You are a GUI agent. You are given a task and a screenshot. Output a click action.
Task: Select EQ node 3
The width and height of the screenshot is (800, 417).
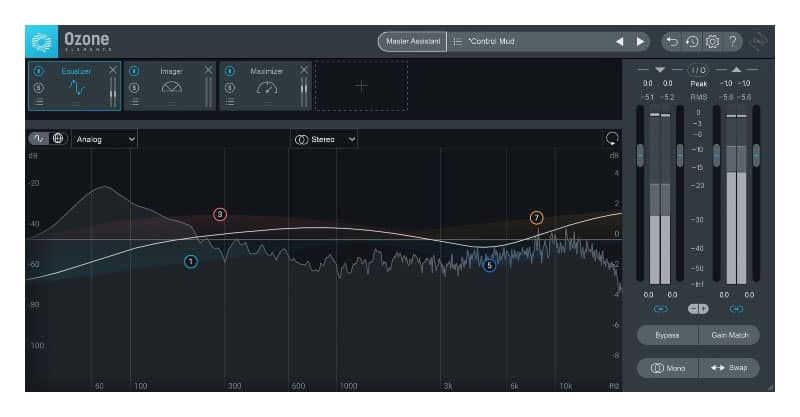pos(220,214)
